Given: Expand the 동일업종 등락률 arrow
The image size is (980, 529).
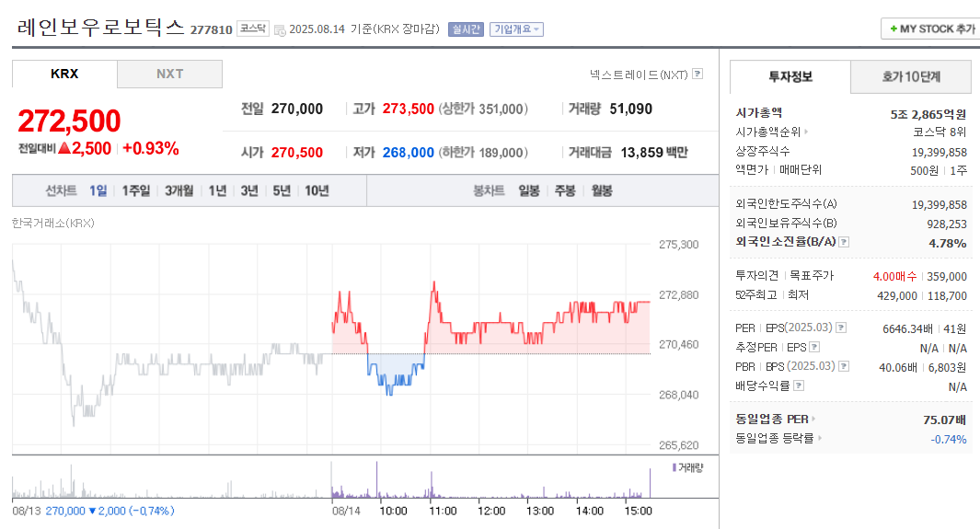Looking at the screenshot, I should 819,439.
